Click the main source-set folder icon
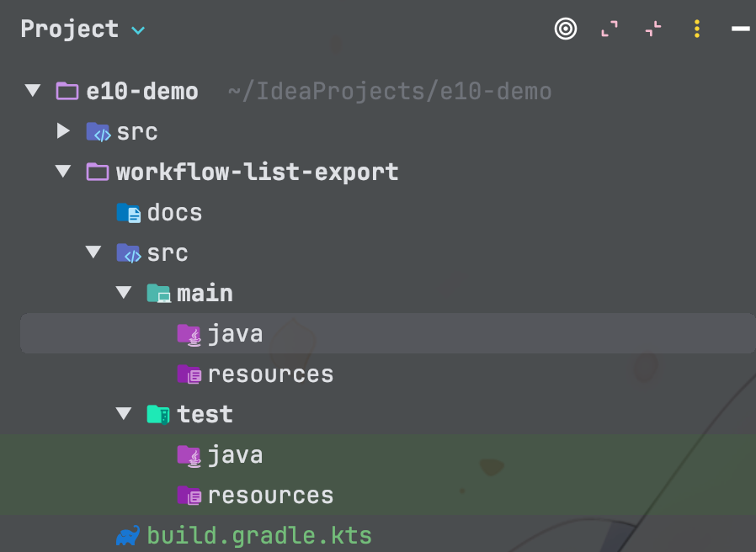This screenshot has height=552, width=756. point(158,294)
